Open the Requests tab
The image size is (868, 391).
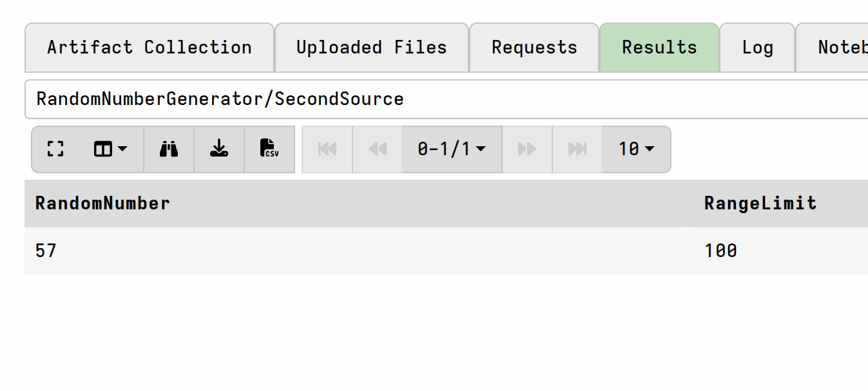click(x=534, y=48)
